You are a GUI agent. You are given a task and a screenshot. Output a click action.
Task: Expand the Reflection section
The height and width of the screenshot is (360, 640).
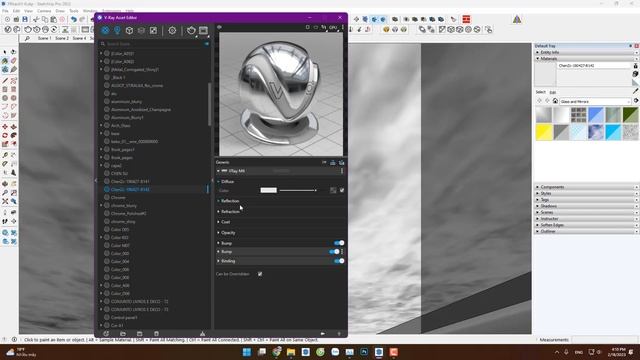tap(218, 201)
